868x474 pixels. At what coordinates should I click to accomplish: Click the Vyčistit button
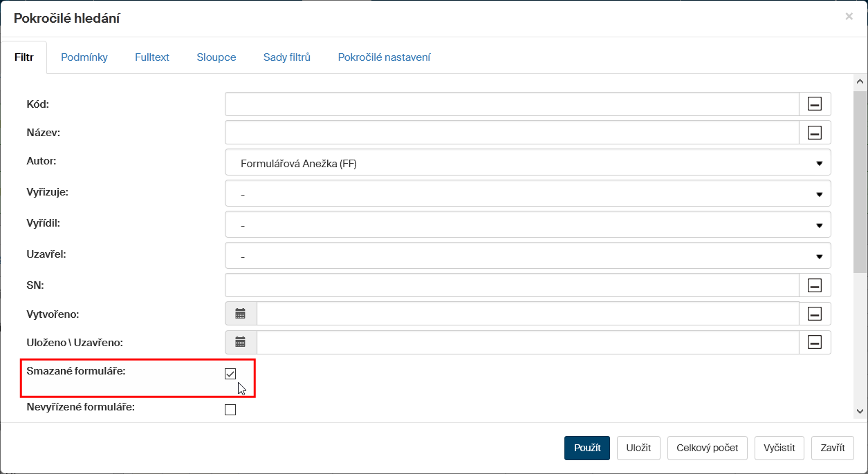[779, 448]
